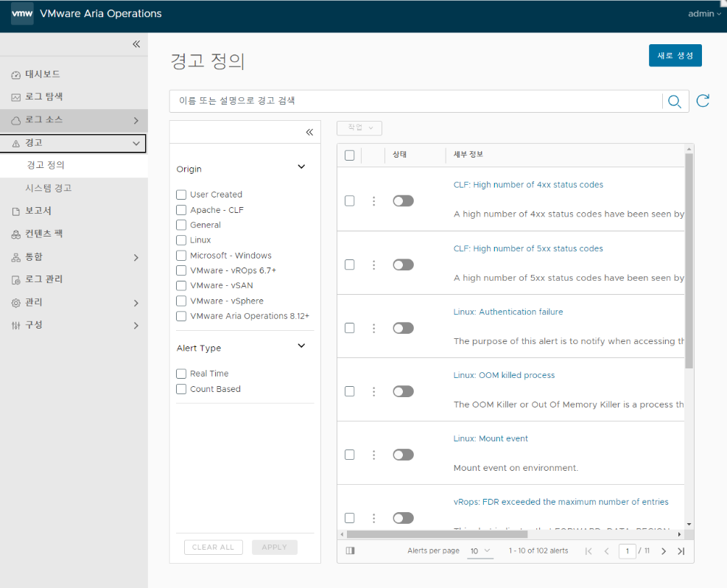Screen dimensions: 727x588
Task: Enable the Linux Authentication failure alert
Action: [x=403, y=329]
